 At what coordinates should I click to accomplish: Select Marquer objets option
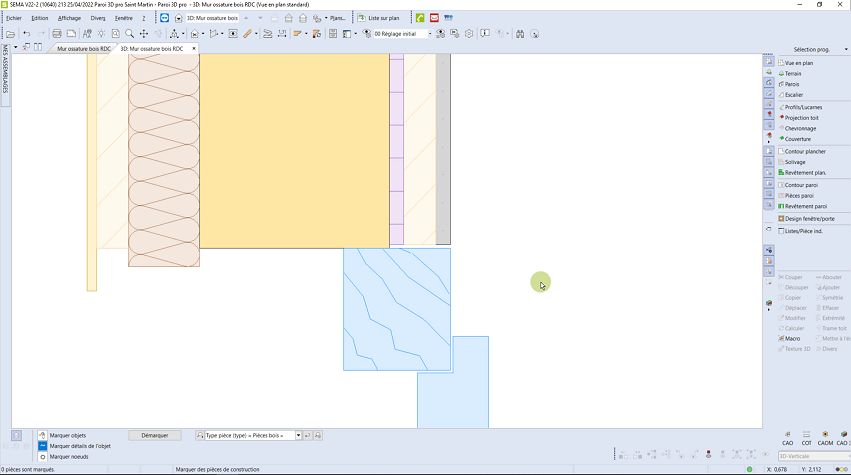pyautogui.click(x=43, y=435)
